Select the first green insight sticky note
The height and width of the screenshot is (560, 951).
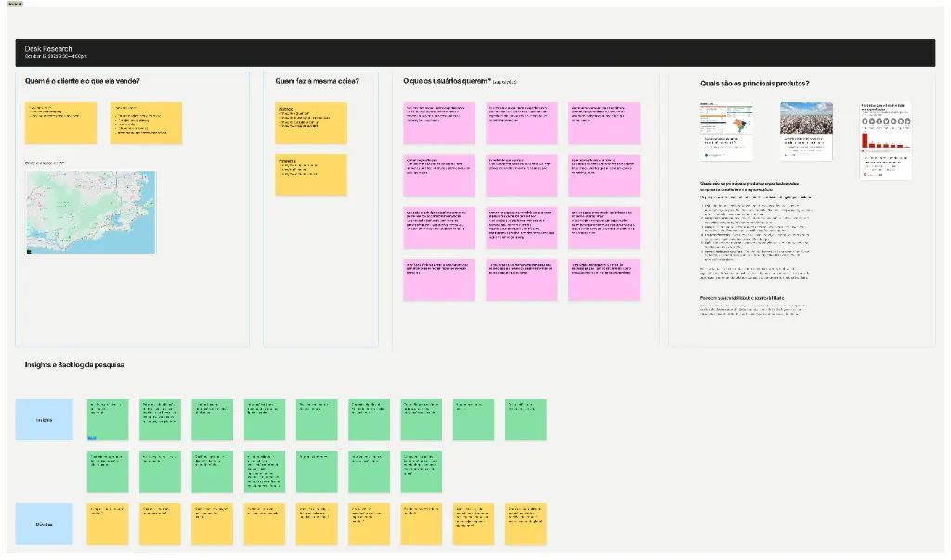click(108, 420)
